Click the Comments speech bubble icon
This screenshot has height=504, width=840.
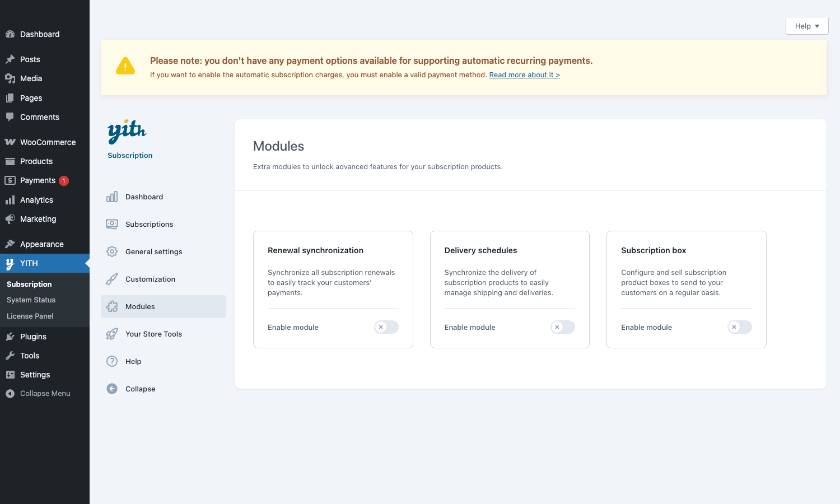tap(10, 117)
